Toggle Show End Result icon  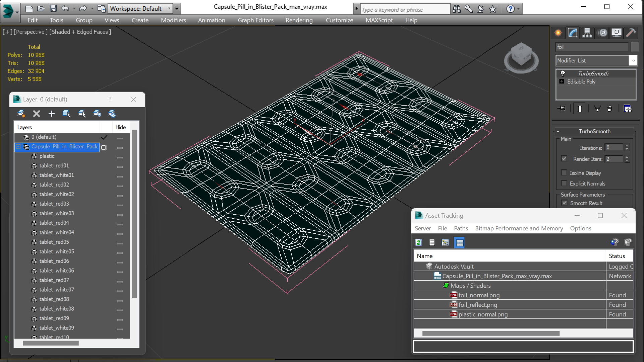click(x=580, y=108)
